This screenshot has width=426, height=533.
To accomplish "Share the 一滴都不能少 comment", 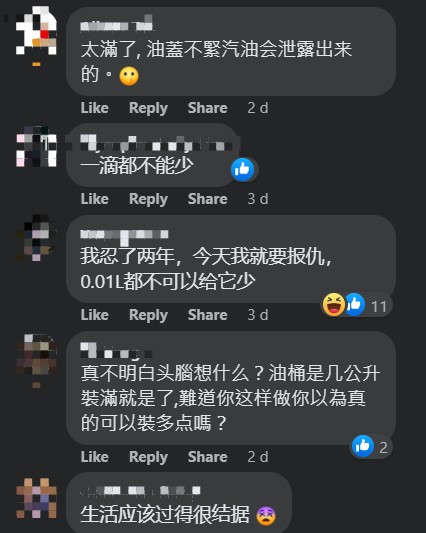I will (x=207, y=199).
